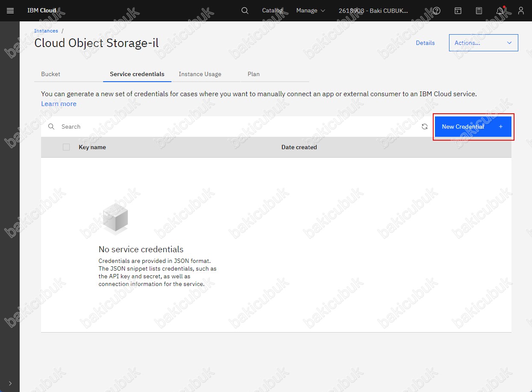This screenshot has width=532, height=392.
Task: Open the Details link
Action: [426, 43]
